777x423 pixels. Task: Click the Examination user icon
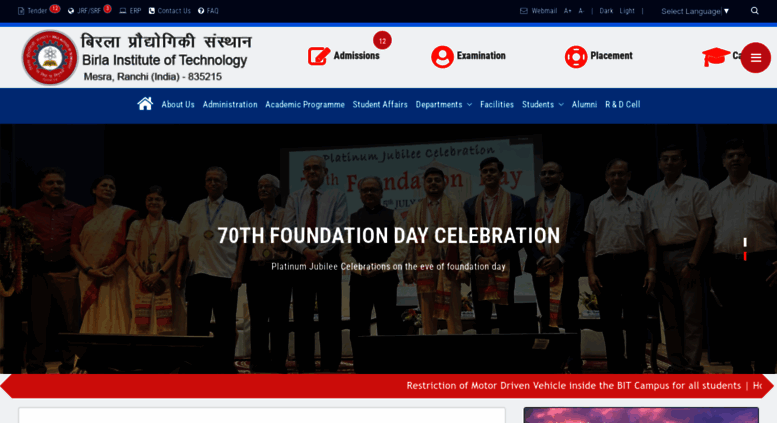coord(442,56)
